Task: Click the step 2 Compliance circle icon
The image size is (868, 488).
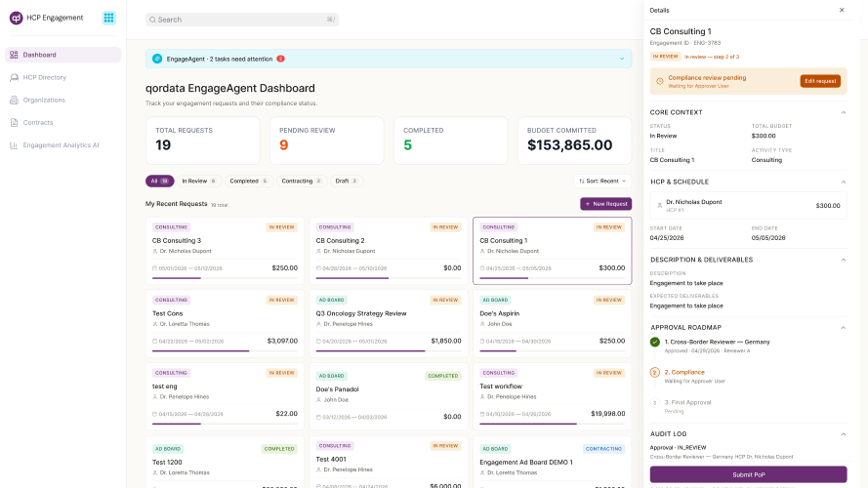Action: [x=655, y=373]
